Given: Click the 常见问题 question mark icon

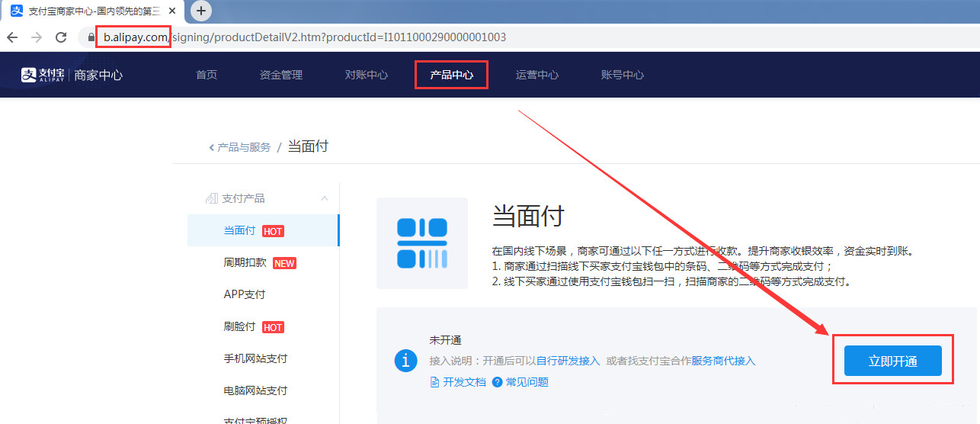Looking at the screenshot, I should [x=498, y=382].
